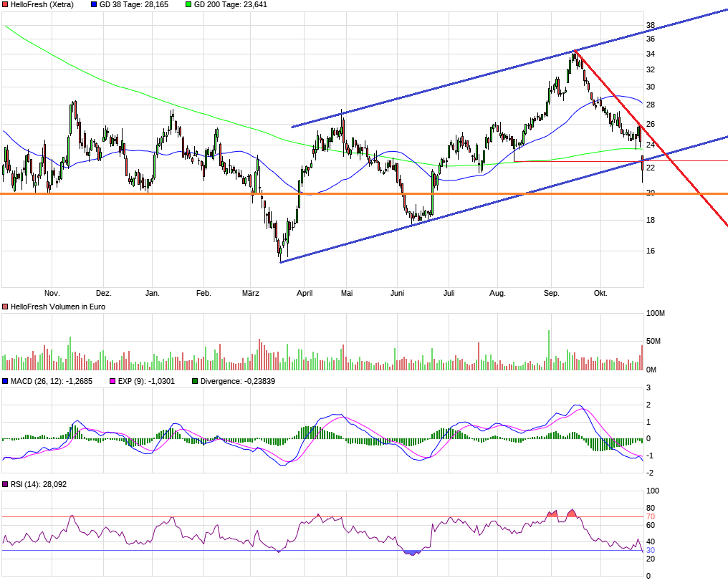728x583 pixels.
Task: Click the label 'EXP (9): -1,0301'
Action: (146, 381)
